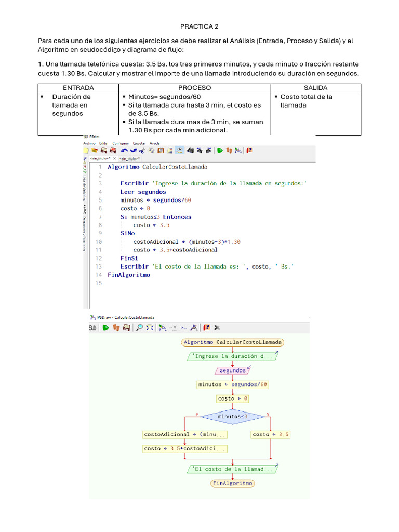The image size is (399, 532).
Task: Click the Paste clipboard icon in PSeInt
Action: click(161, 150)
